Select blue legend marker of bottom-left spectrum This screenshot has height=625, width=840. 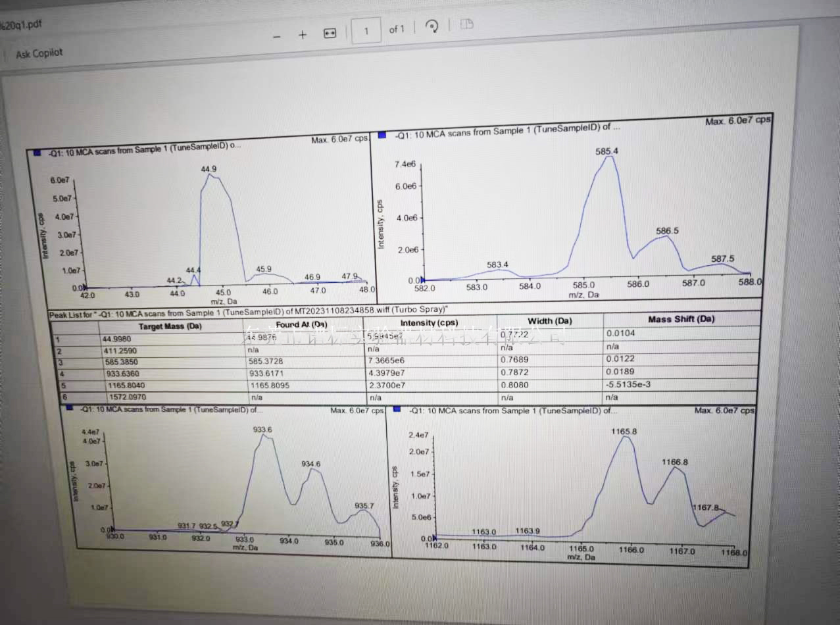click(70, 407)
